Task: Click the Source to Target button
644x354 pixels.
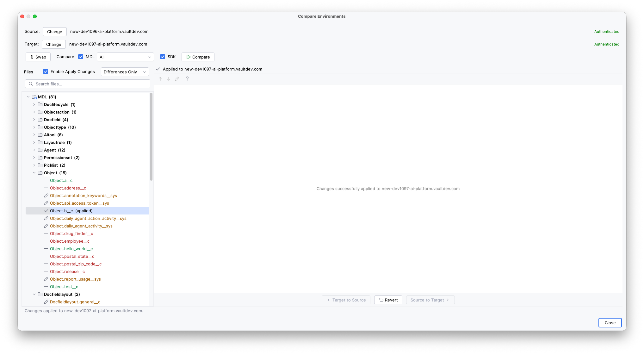Action: click(430, 300)
